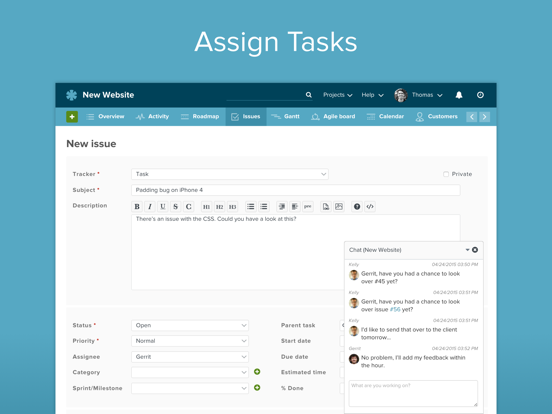Image resolution: width=552 pixels, height=414 pixels.
Task: Apply Heading 1 style
Action: [x=207, y=207]
